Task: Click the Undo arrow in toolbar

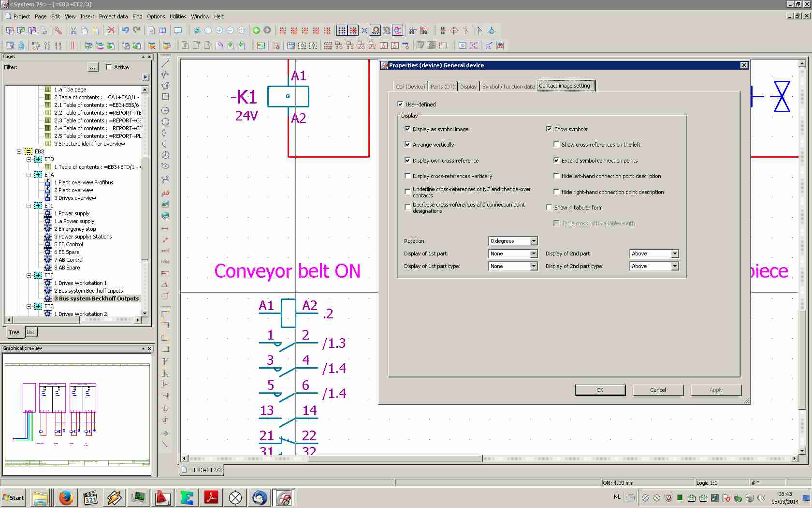Action: tap(125, 30)
